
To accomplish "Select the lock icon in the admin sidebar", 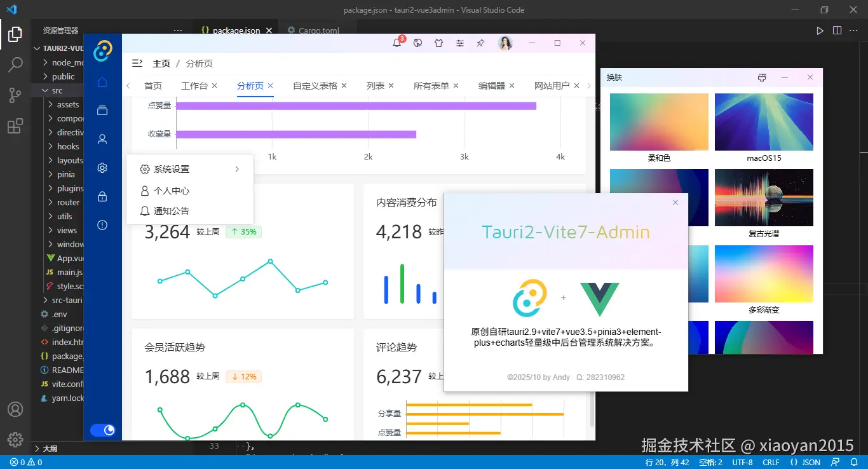I will coord(103,196).
